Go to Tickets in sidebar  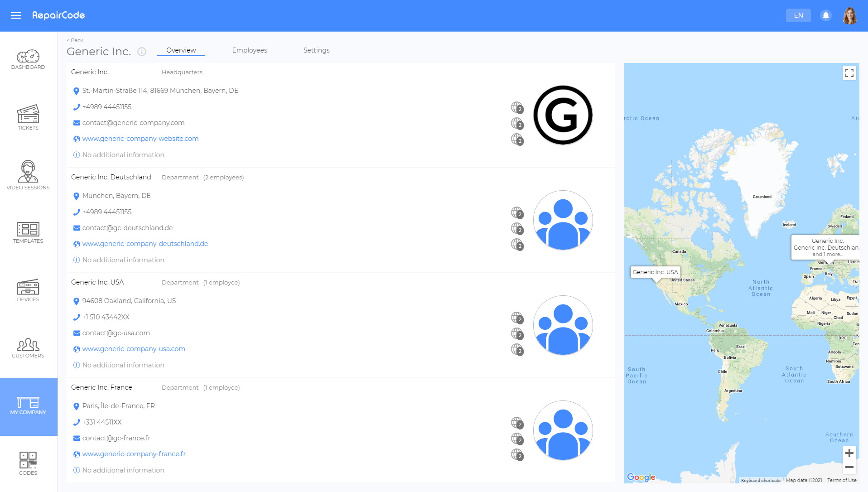[28, 117]
